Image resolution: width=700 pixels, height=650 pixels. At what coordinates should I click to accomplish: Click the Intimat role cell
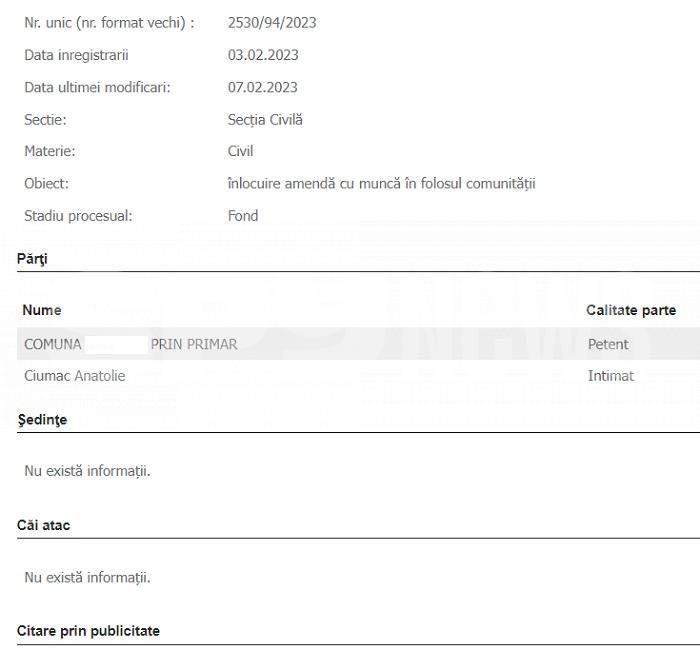pyautogui.click(x=611, y=376)
